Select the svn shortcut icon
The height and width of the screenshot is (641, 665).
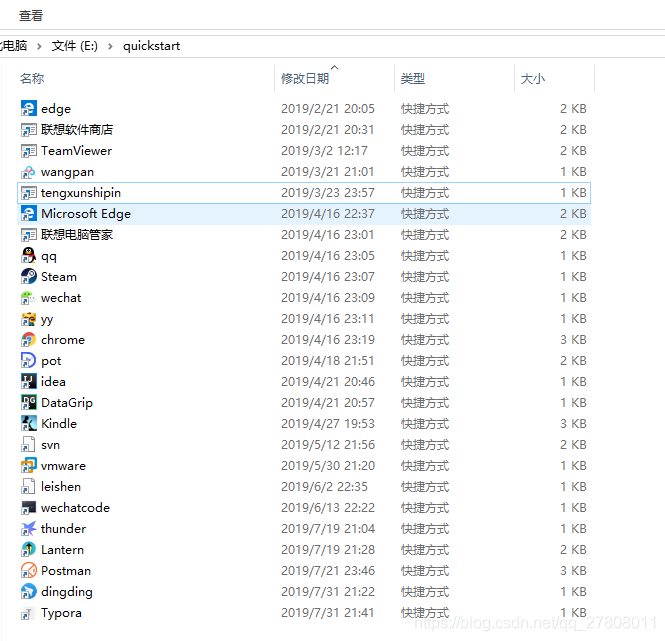(x=28, y=445)
